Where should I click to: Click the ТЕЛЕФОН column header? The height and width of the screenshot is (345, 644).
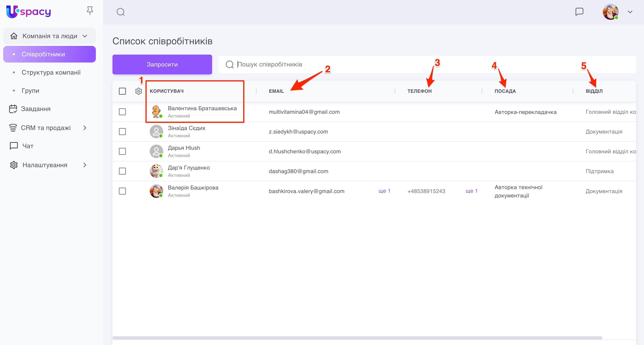click(x=419, y=91)
